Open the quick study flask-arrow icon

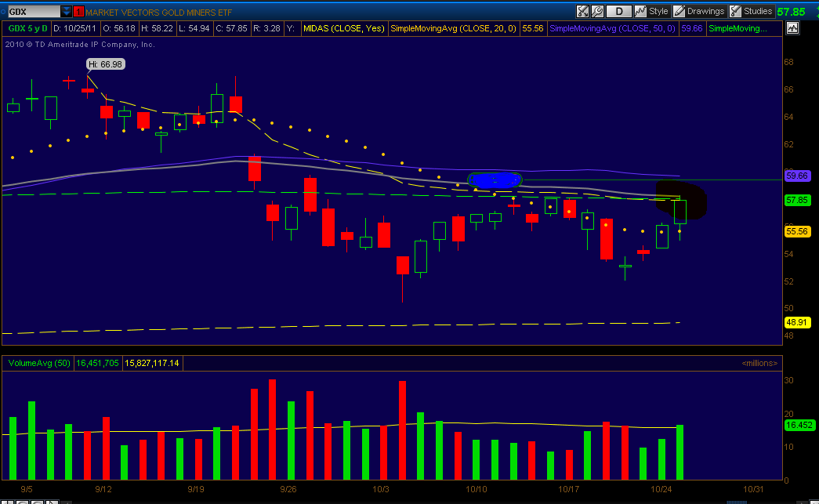(583, 11)
